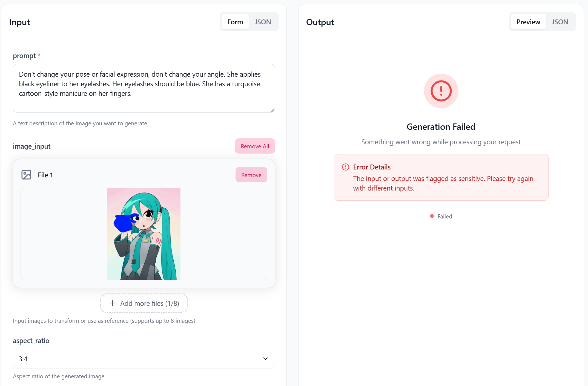Click the uploaded Miku image thumbnail
588x386 pixels.
(x=144, y=234)
